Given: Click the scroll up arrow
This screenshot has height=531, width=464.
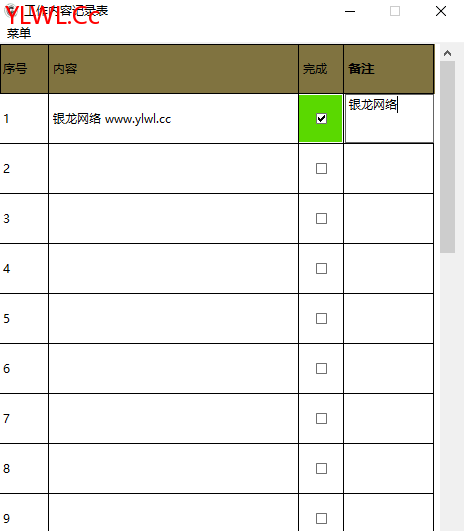Looking at the screenshot, I should click(x=447, y=53).
